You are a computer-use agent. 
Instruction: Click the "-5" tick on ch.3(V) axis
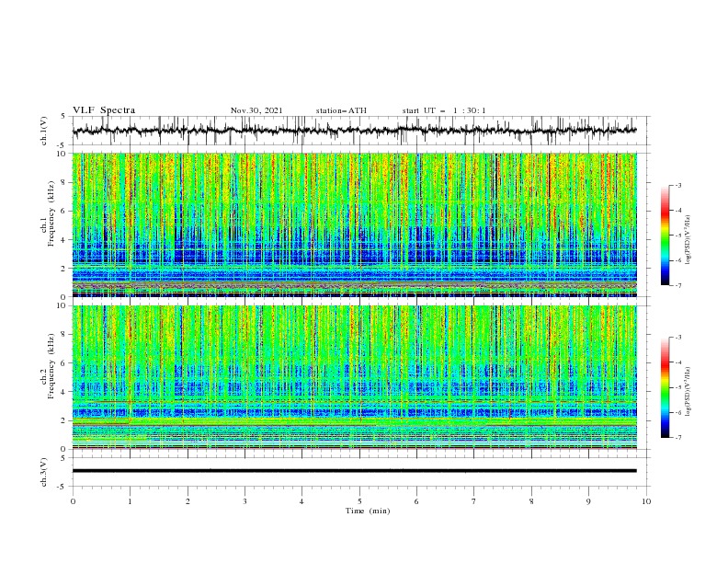coord(62,487)
